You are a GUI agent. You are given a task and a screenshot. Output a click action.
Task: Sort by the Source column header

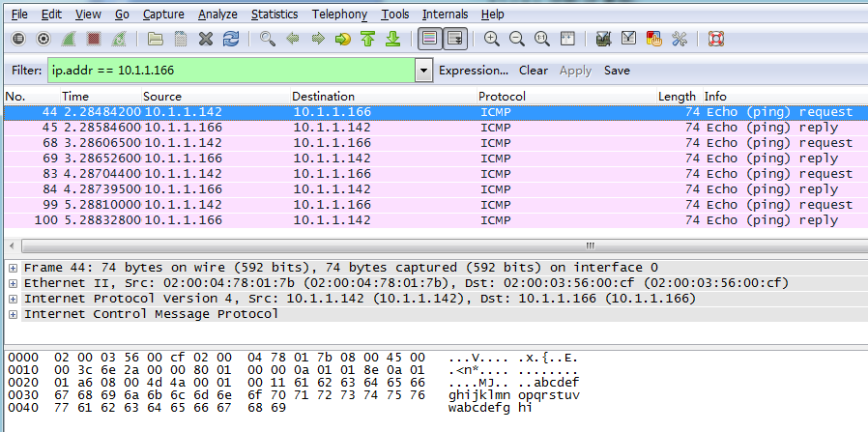coord(216,97)
